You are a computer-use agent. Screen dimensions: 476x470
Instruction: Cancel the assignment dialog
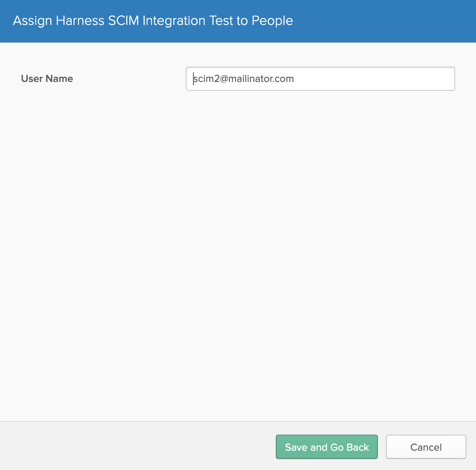coord(426,447)
